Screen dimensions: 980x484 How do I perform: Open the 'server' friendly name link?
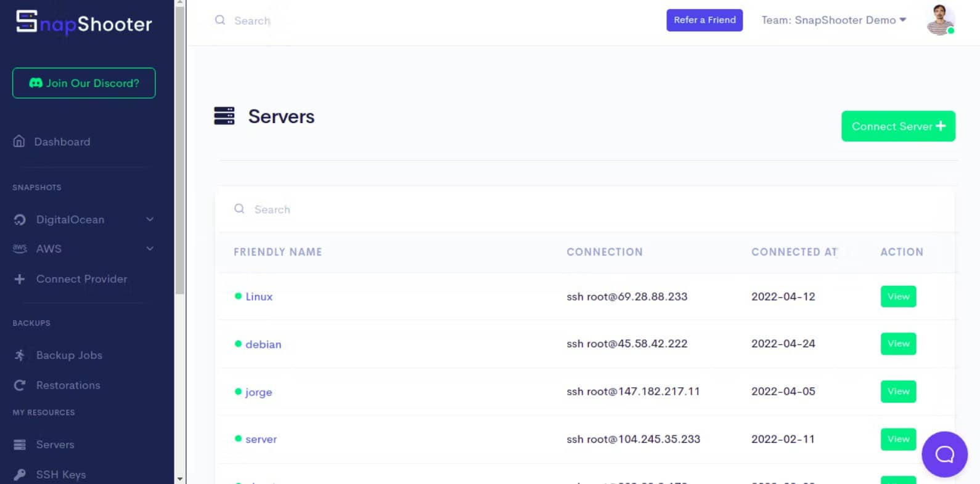pos(261,439)
